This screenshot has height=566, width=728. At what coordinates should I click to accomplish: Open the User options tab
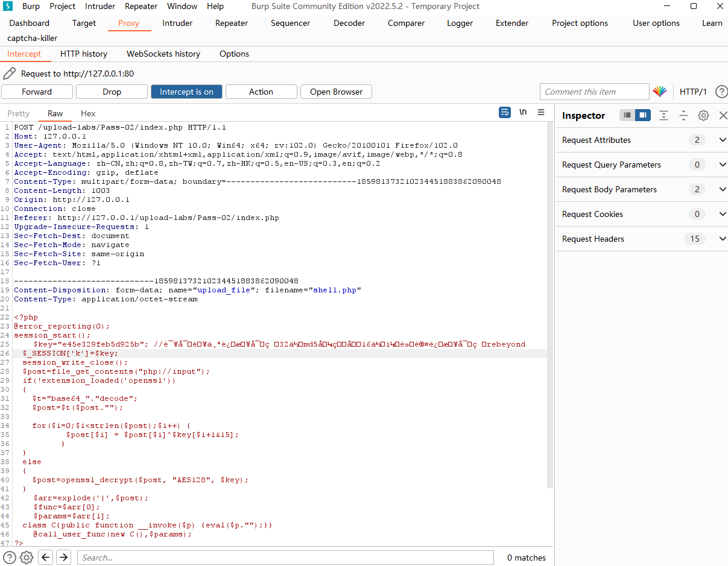(656, 23)
